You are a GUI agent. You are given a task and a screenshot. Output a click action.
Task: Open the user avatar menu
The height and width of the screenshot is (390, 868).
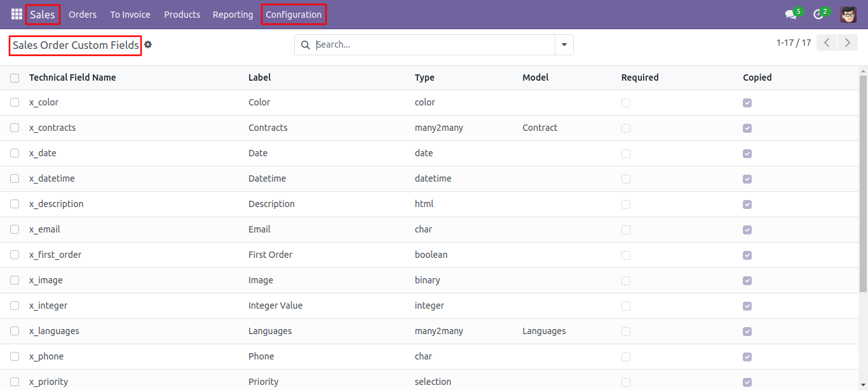848,14
